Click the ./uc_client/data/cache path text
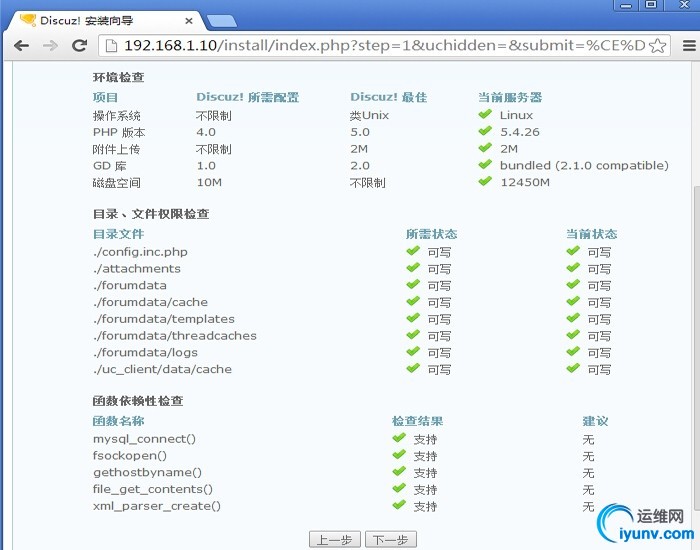This screenshot has height=550, width=700. (162, 369)
